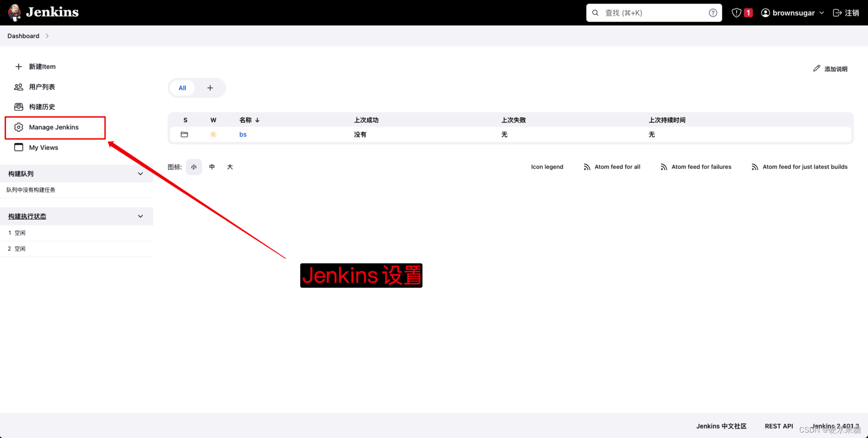Click the Jenkins title text in header

(52, 12)
